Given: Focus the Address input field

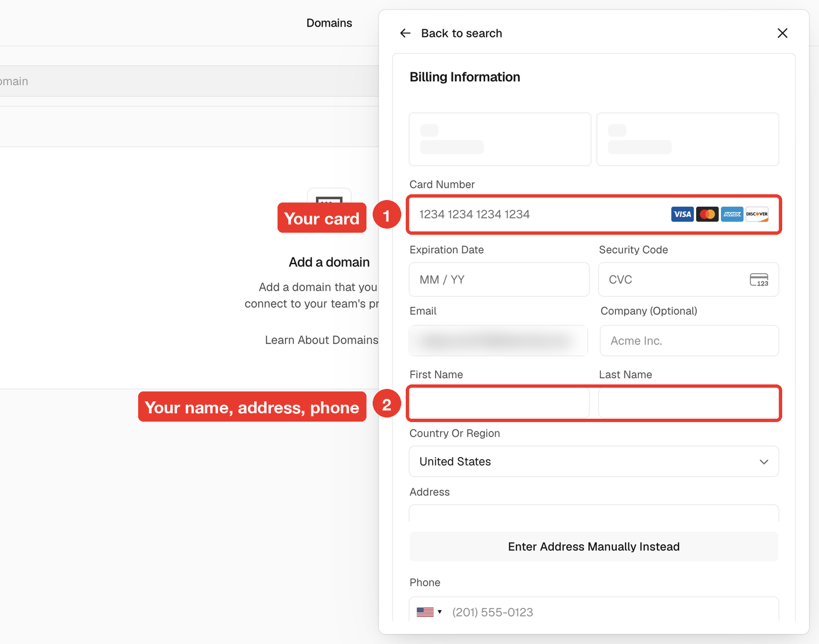Looking at the screenshot, I should 594,513.
